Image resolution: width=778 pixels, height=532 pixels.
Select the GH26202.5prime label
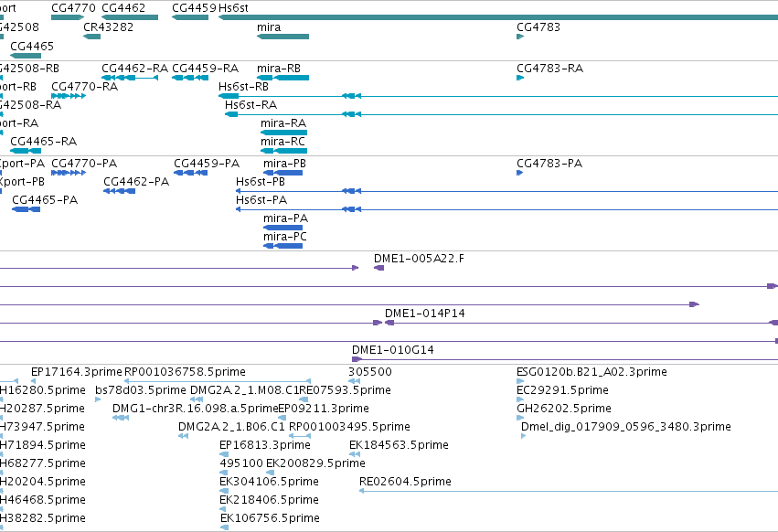pyautogui.click(x=564, y=409)
